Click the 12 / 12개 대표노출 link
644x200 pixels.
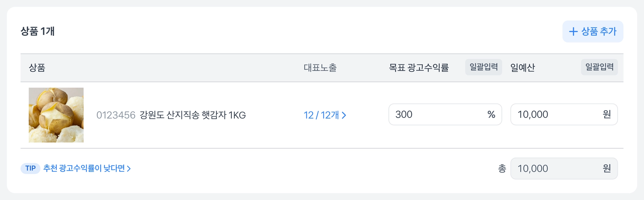point(321,115)
